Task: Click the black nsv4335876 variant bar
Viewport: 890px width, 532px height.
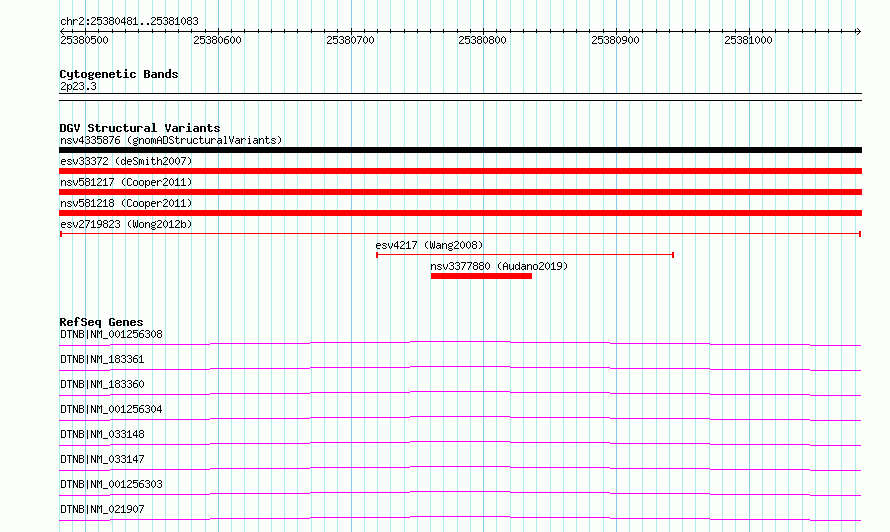Action: click(x=460, y=150)
